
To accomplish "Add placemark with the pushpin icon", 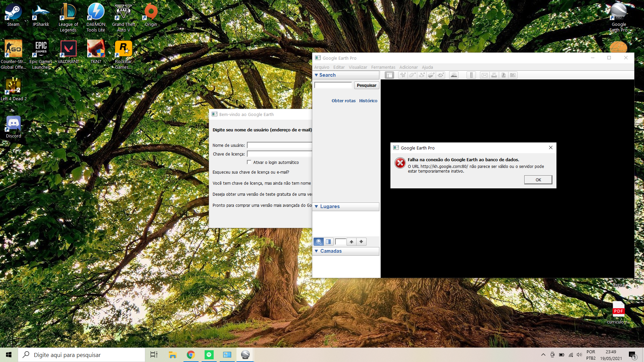I will click(403, 75).
